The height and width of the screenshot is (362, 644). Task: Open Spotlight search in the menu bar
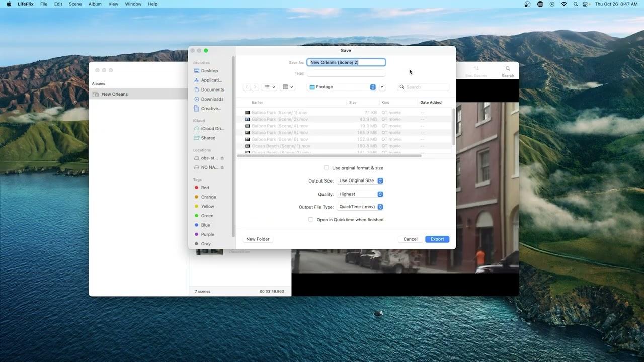(576, 4)
